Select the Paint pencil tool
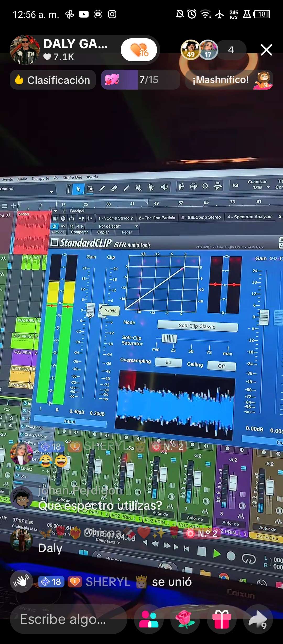This screenshot has height=644, width=283. coord(102,188)
